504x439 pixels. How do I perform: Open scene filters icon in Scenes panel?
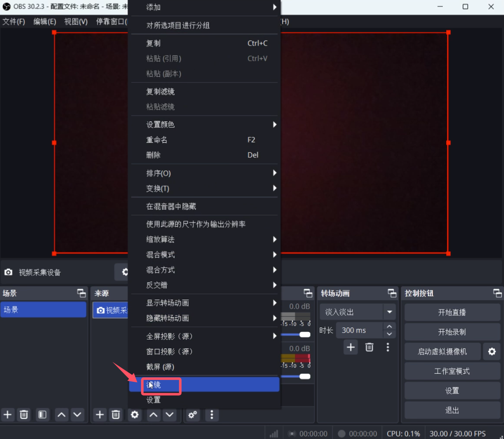(x=42, y=414)
